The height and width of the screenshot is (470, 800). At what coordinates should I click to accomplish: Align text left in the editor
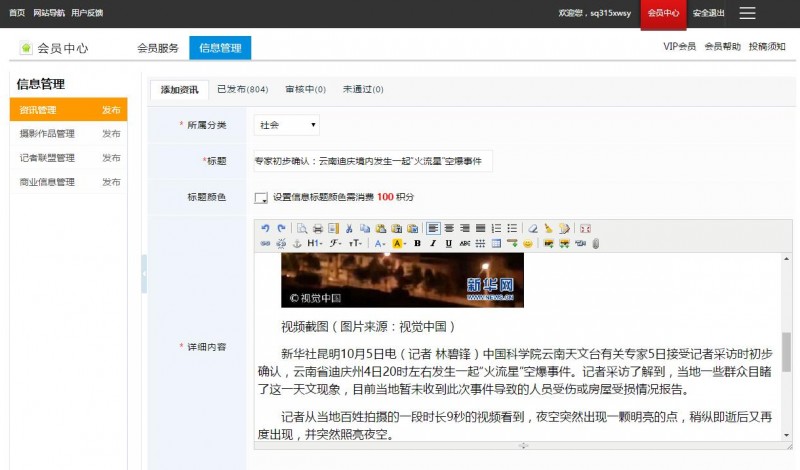[433, 228]
